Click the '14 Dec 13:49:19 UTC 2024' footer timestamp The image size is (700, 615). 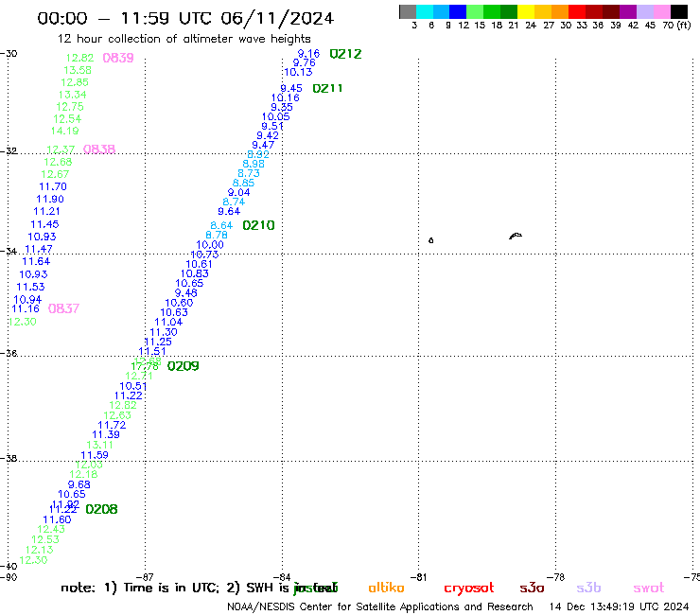click(619, 606)
